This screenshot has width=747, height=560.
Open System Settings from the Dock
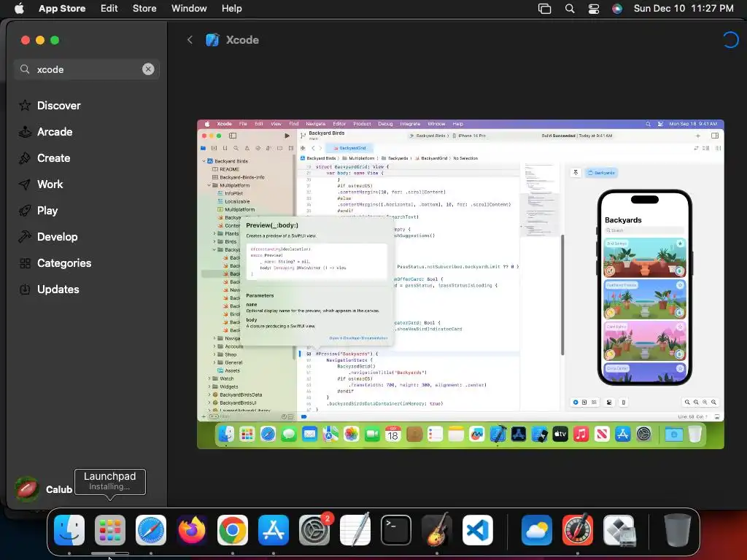click(314, 530)
